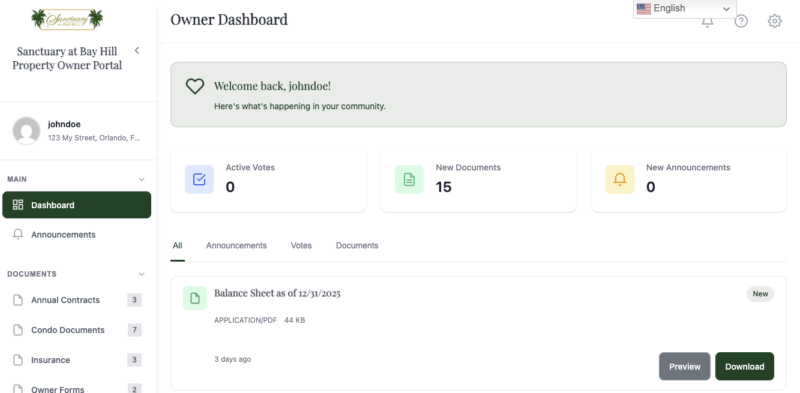Click the New badge on Balance Sheet
800x393 pixels.
click(x=760, y=294)
